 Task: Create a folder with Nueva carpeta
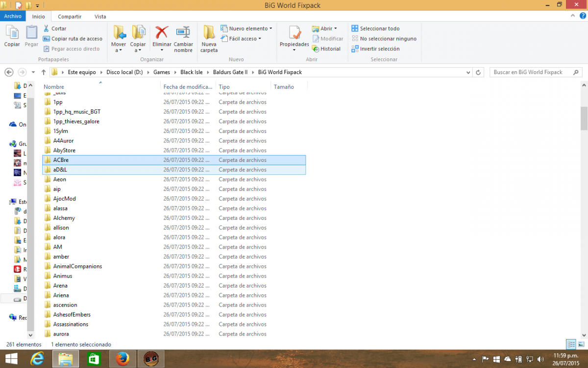[209, 39]
